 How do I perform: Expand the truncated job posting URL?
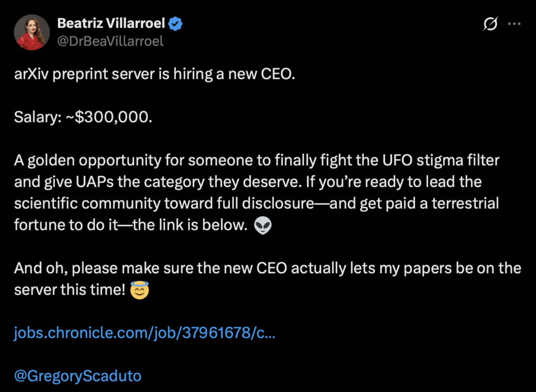[145, 333]
